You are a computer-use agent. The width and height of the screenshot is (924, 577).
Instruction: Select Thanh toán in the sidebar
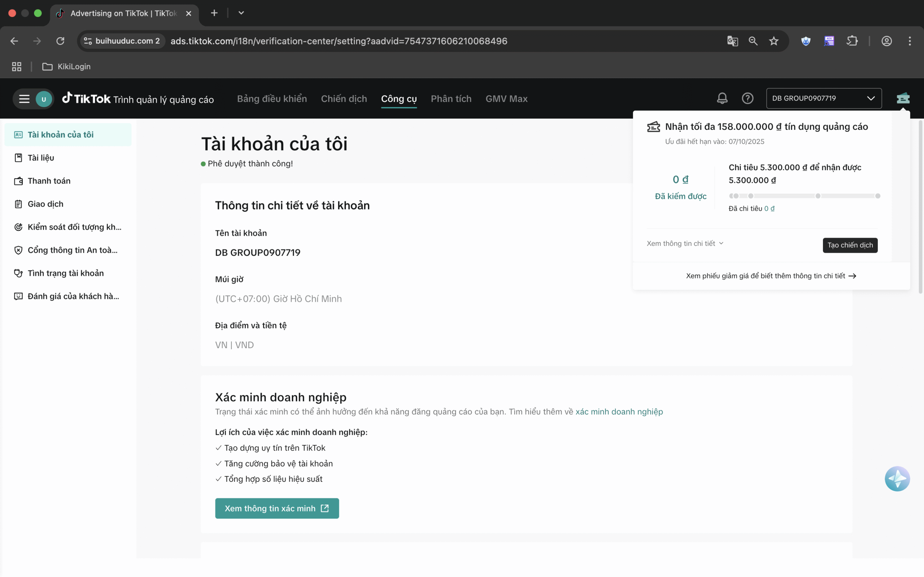[49, 181]
